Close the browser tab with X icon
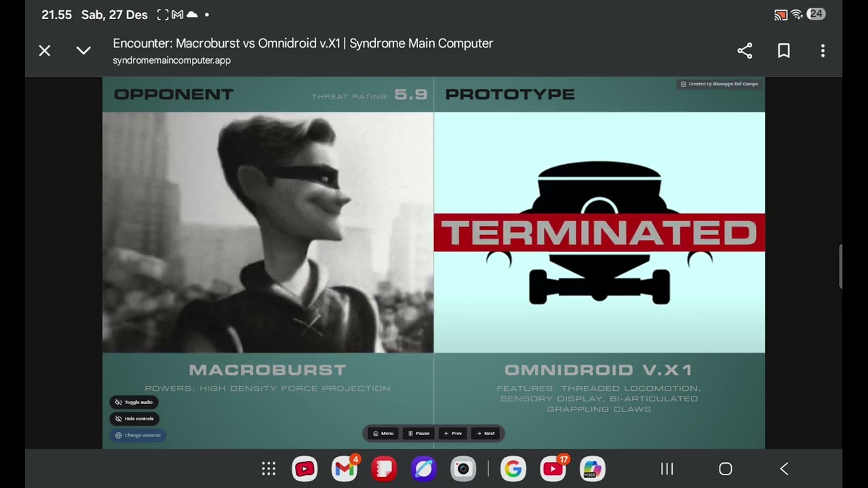The width and height of the screenshot is (868, 488). point(45,51)
